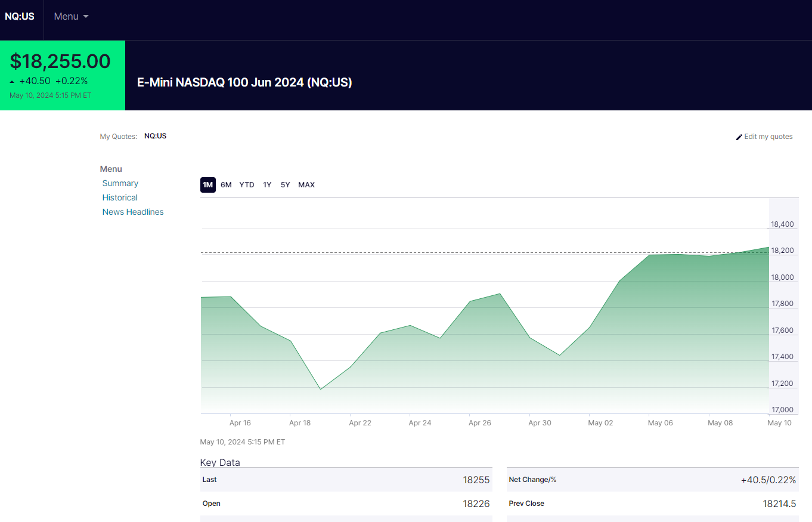The width and height of the screenshot is (812, 522).
Task: Switch chart to YTD range
Action: pos(247,185)
